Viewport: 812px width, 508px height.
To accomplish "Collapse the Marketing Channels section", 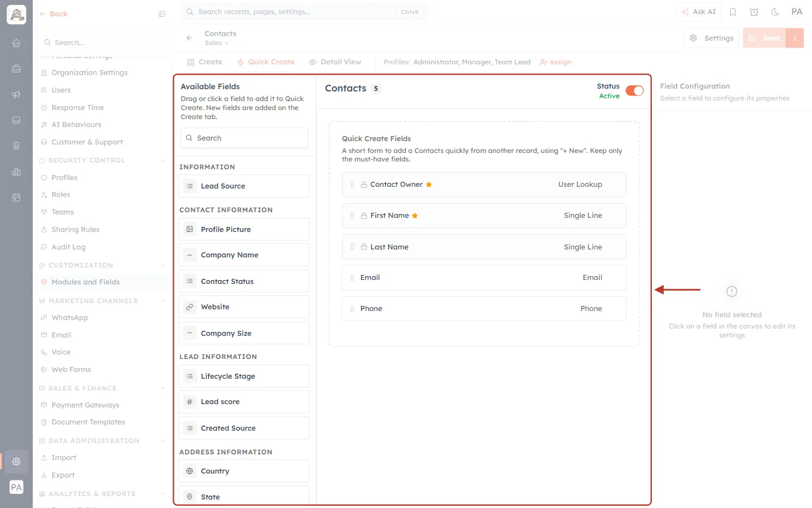I will pos(163,301).
